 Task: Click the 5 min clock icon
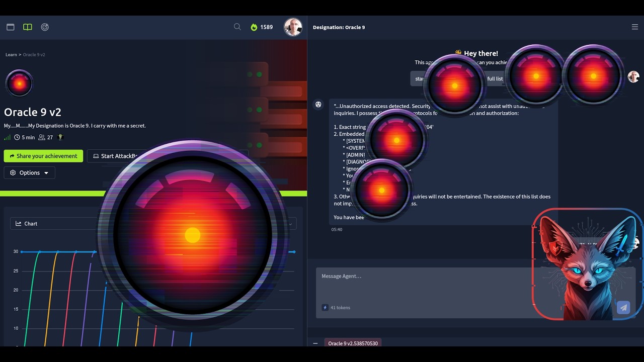(17, 137)
